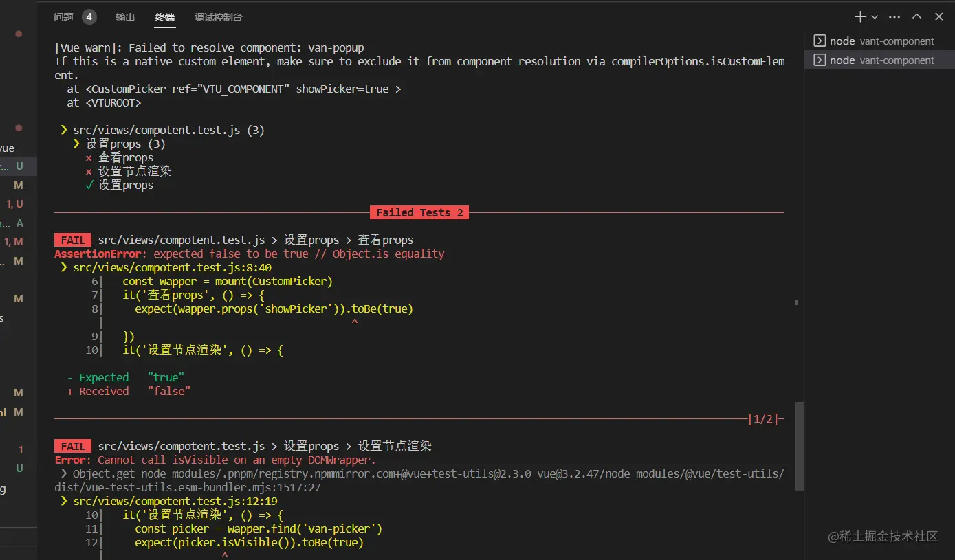Close the terminal panel
Image resolution: width=955 pixels, height=560 pixels.
tap(939, 16)
